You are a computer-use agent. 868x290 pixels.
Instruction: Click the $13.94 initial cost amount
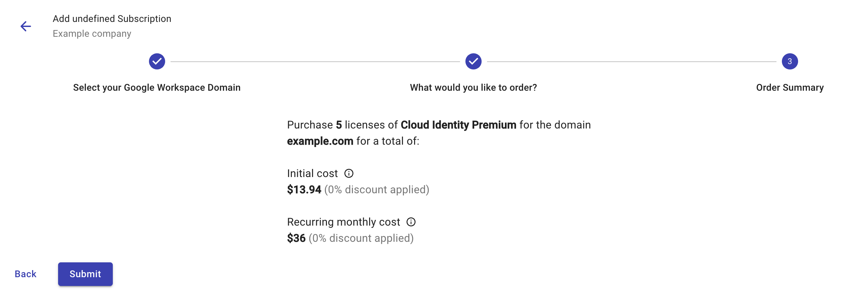[304, 189]
